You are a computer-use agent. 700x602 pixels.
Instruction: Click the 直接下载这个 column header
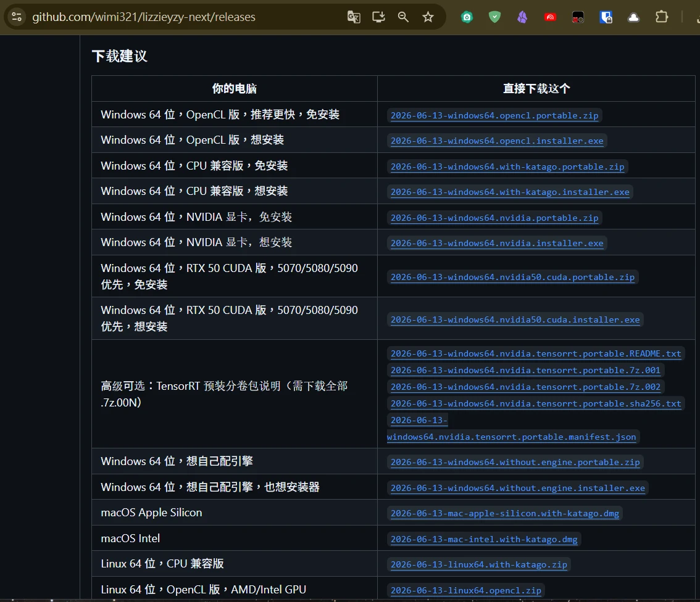tap(536, 89)
